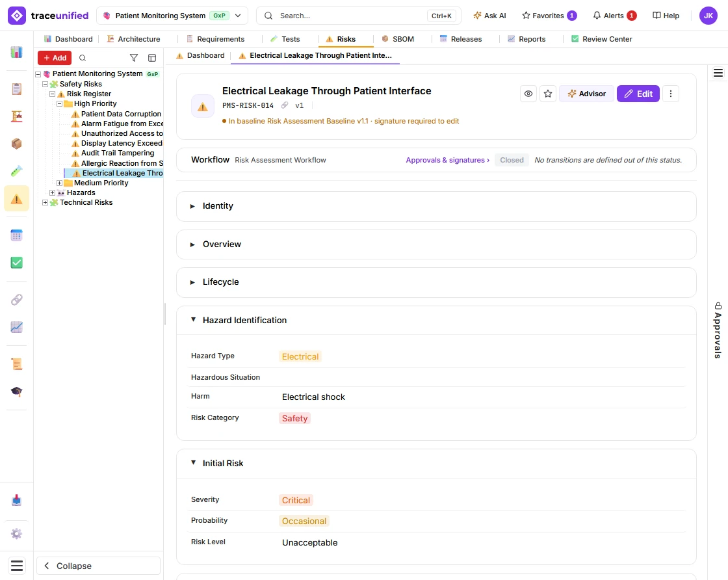Switch to the risks Dashboard sub-tab
This screenshot has height=580, width=728.
(200, 56)
